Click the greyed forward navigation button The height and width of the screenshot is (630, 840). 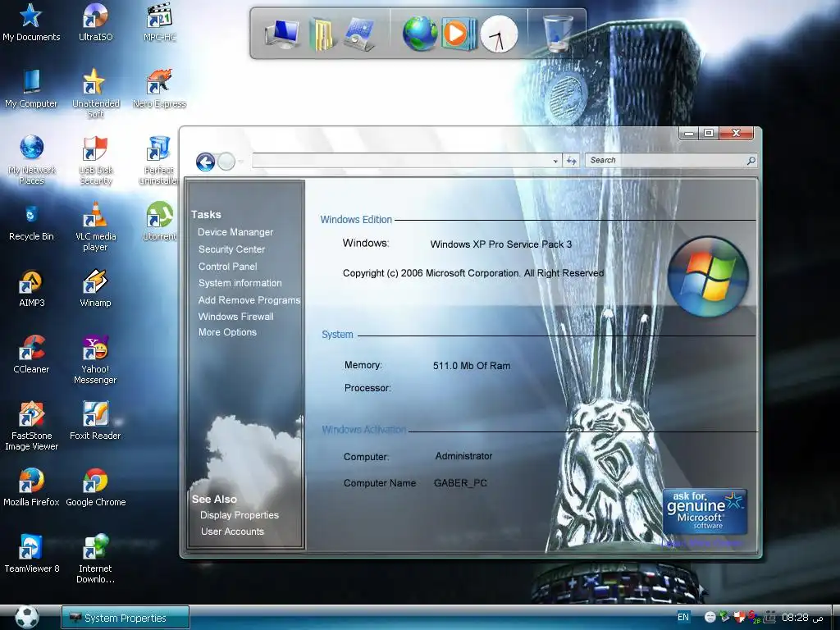click(x=226, y=162)
